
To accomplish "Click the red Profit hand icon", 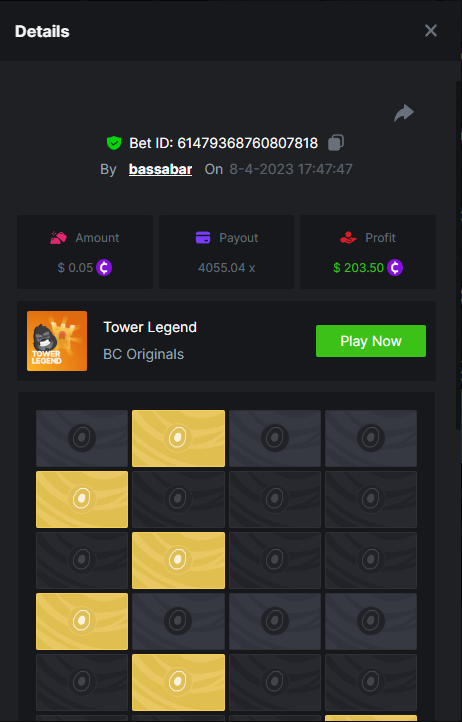I will 348,238.
